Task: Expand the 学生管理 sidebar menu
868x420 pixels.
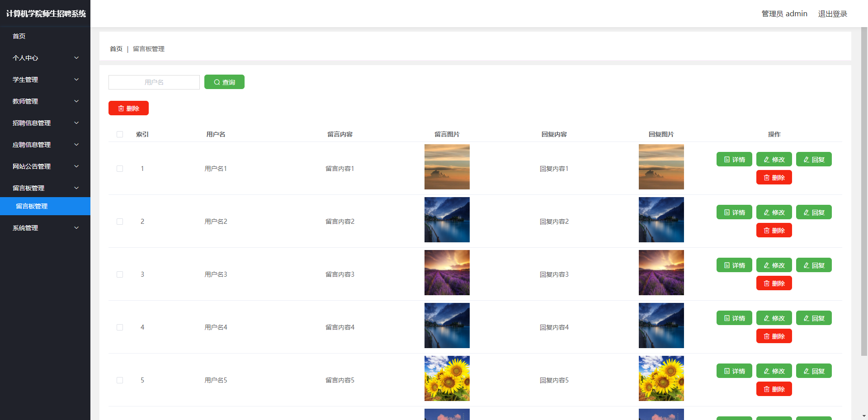Action: 45,80
